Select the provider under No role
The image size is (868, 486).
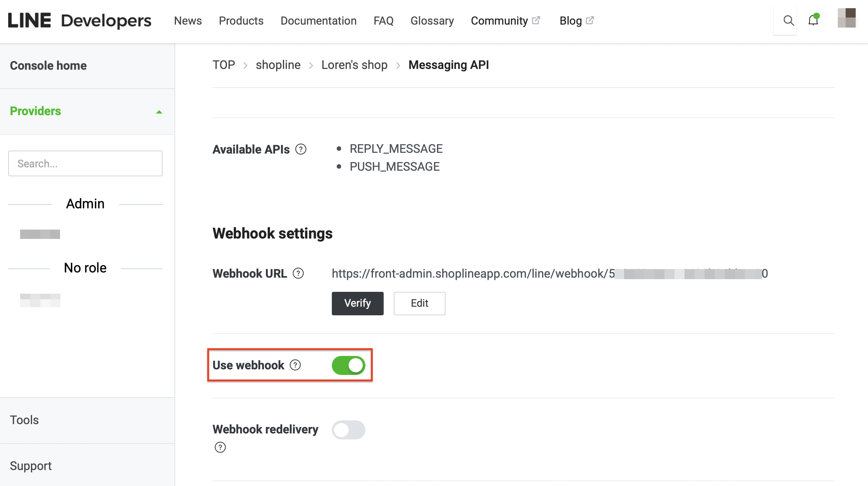(x=40, y=300)
